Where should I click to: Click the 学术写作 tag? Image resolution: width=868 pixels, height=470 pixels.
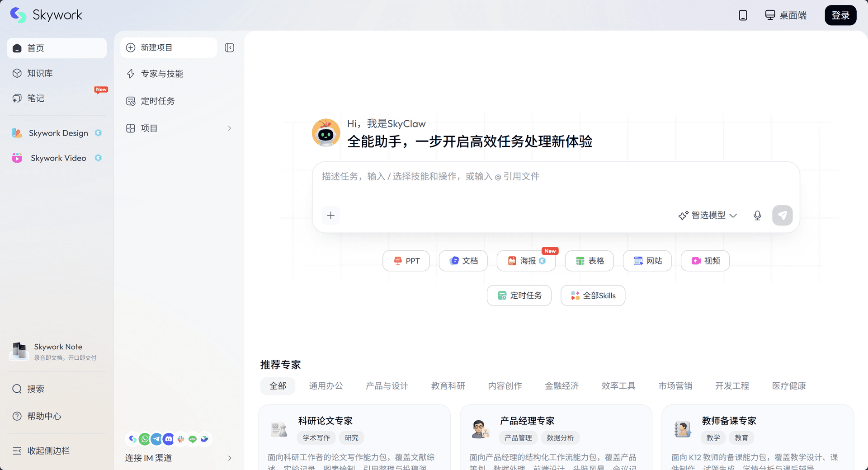coord(316,437)
